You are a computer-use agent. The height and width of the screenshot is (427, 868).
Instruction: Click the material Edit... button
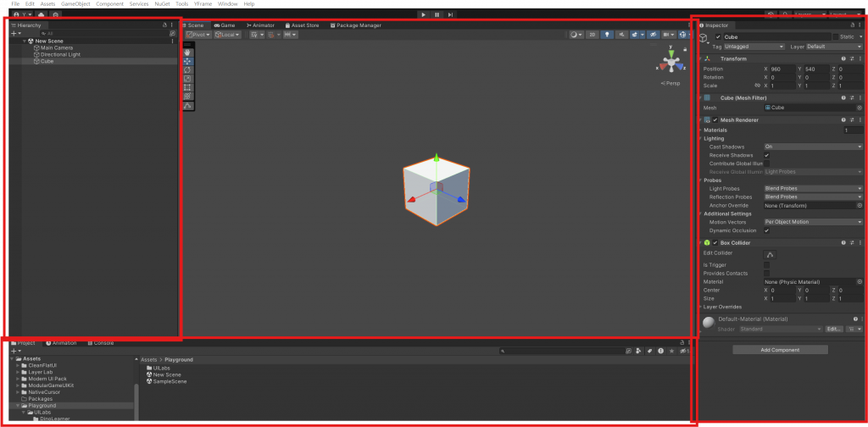[834, 329]
